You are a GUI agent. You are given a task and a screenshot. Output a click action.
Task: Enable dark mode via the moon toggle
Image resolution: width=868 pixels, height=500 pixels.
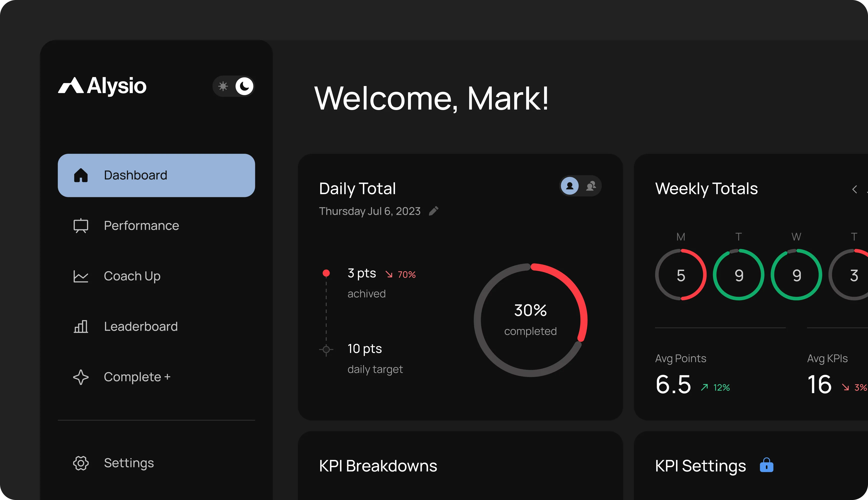[x=244, y=86]
